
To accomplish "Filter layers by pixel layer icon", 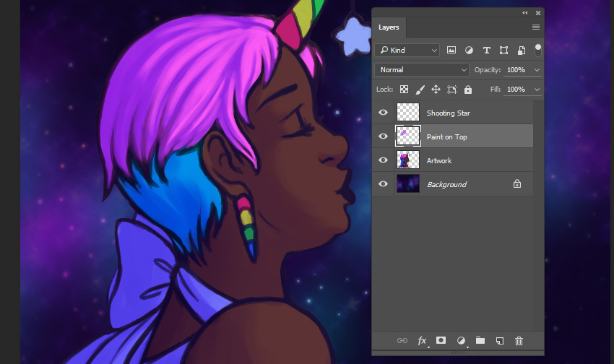I will pyautogui.click(x=451, y=50).
